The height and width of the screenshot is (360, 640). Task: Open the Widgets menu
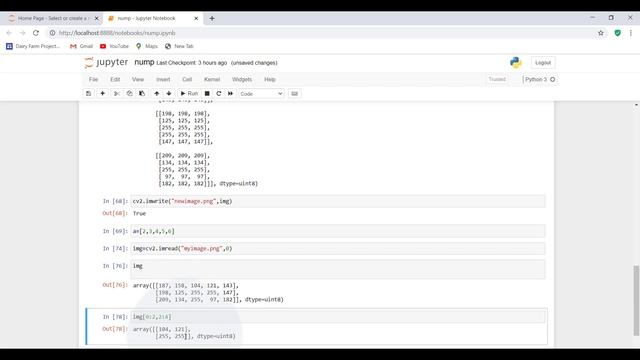tap(242, 79)
